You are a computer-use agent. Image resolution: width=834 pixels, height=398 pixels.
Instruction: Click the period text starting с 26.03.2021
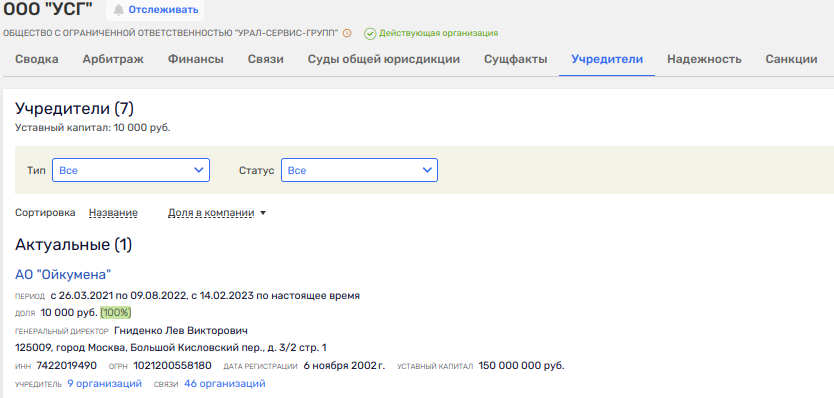coord(205,295)
